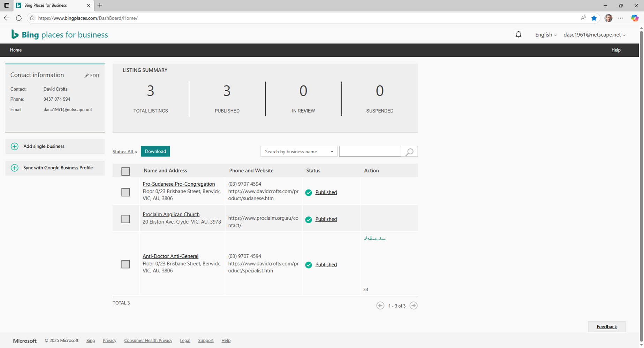Click the plus icon for Add single business

(15, 146)
